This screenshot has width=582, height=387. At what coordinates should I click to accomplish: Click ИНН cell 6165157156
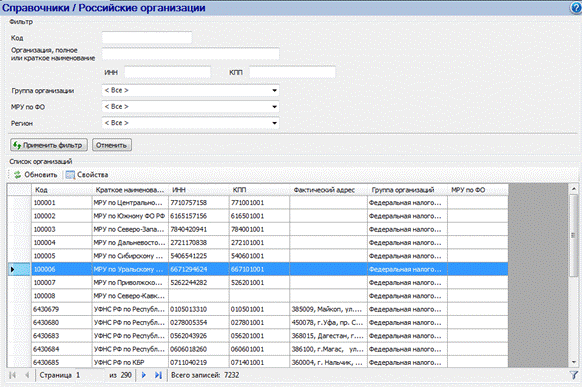[199, 216]
